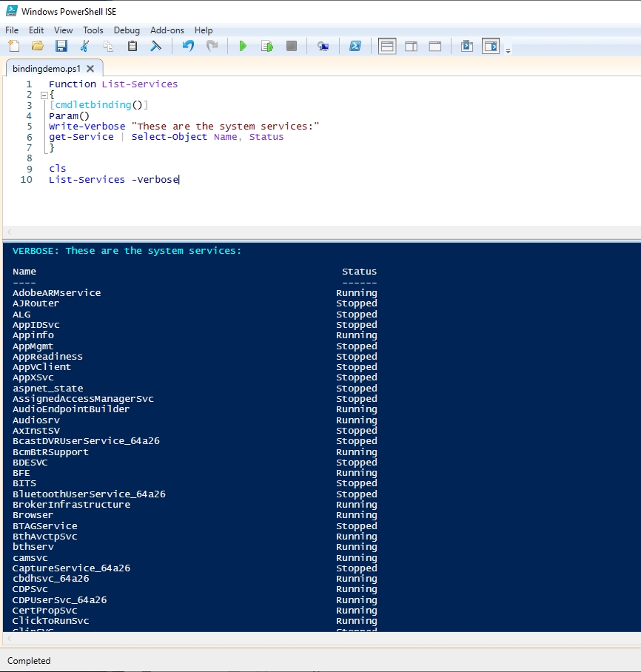This screenshot has height=672, width=641.
Task: Click 'AssignedAccessManagerSvc' in the output
Action: point(83,399)
